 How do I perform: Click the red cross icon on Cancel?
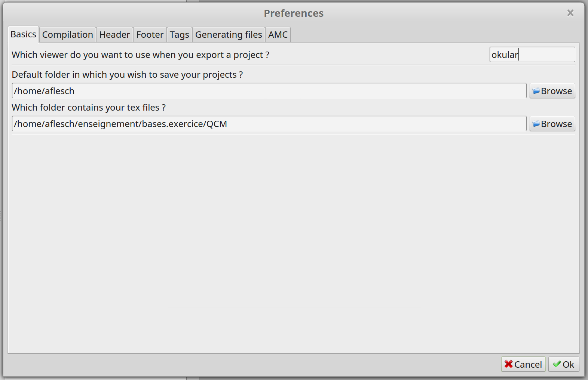[x=509, y=364]
